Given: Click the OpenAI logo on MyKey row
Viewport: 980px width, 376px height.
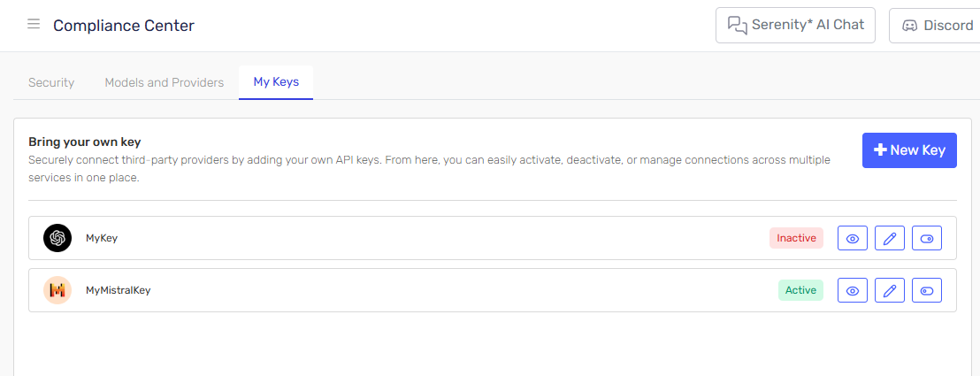Looking at the screenshot, I should pos(57,238).
